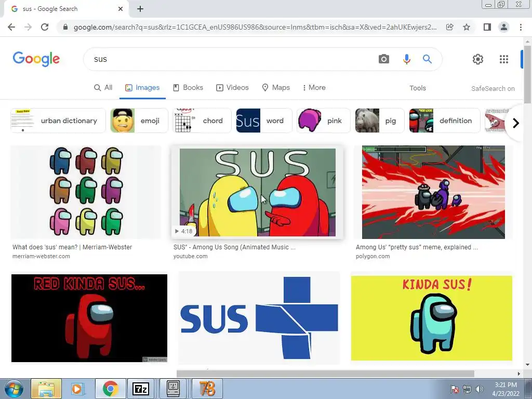Open the Chrome profile avatar
Viewport: 532px width, 399px height.
tap(504, 27)
